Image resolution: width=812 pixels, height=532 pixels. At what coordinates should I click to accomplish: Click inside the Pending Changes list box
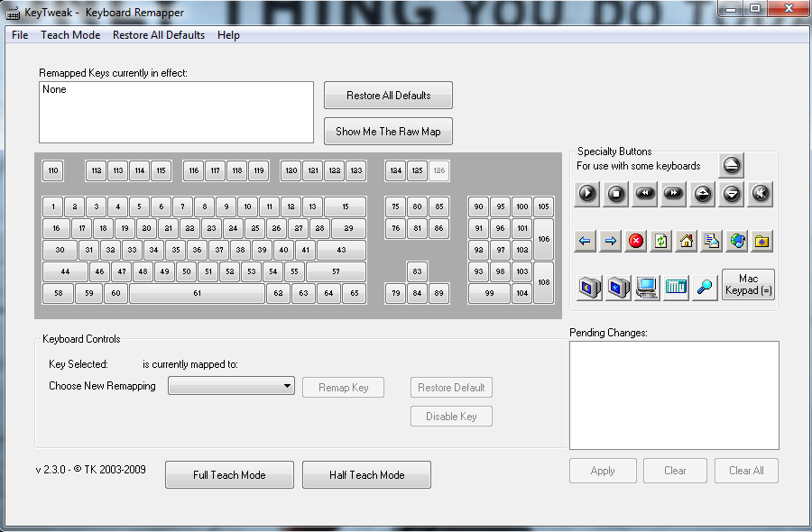click(x=674, y=395)
